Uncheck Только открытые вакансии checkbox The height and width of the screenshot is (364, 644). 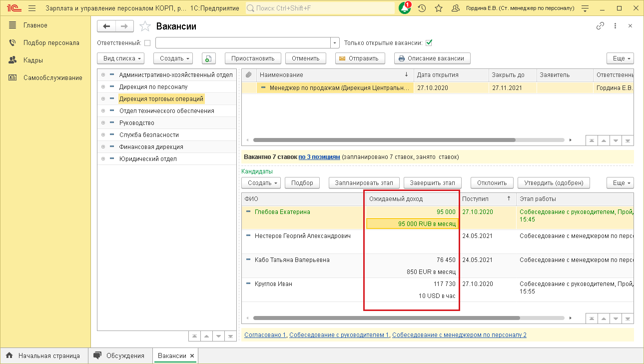(x=429, y=43)
